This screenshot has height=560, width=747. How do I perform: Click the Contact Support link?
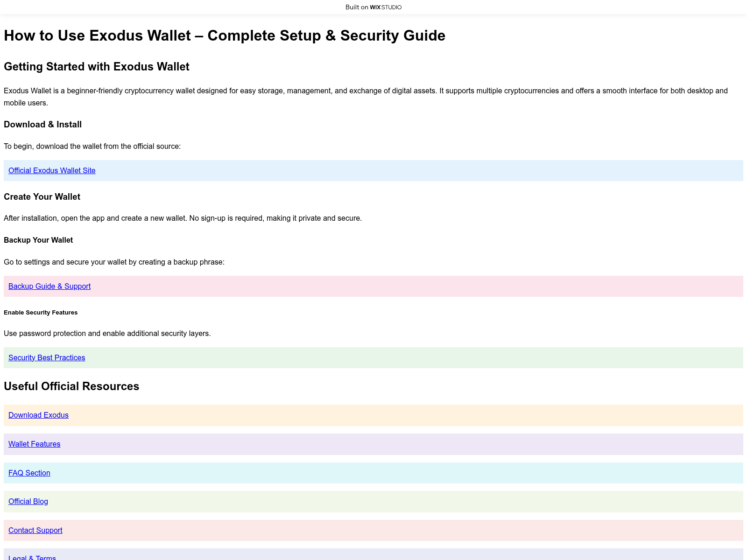click(x=35, y=531)
